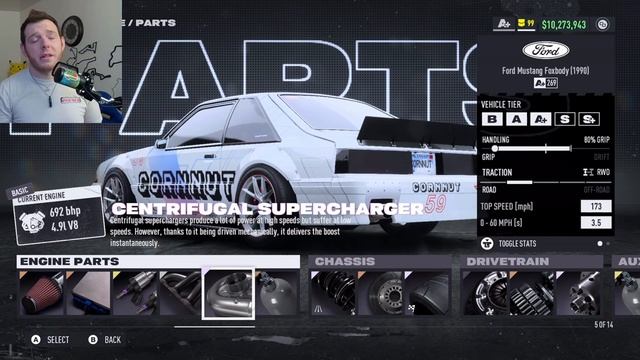
Task: Pick the clutch part under Drivetrain
Action: 485,293
